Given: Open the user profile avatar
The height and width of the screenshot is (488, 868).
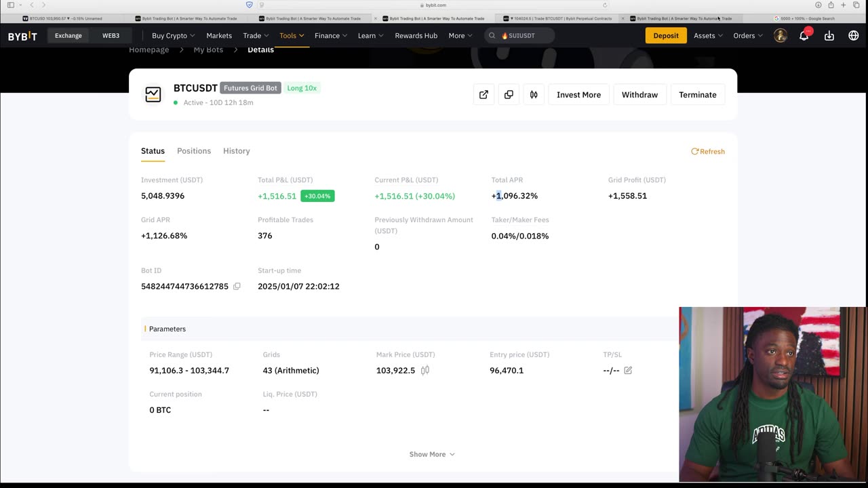Looking at the screenshot, I should click(781, 35).
